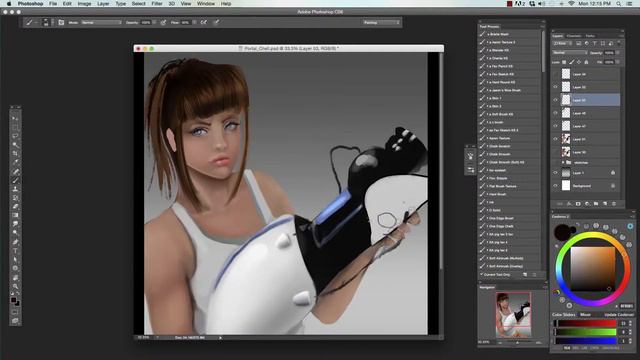Click the Color Sliders tab button

point(564,315)
